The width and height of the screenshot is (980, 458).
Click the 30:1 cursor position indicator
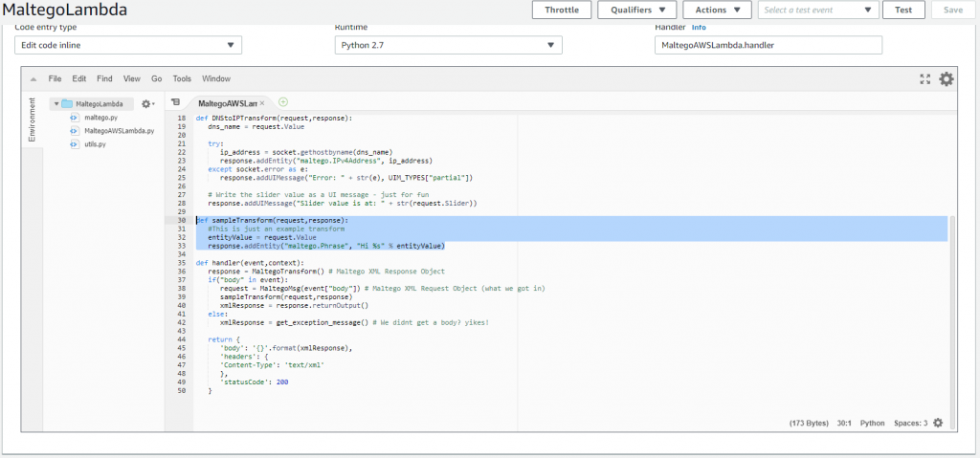coord(844,423)
